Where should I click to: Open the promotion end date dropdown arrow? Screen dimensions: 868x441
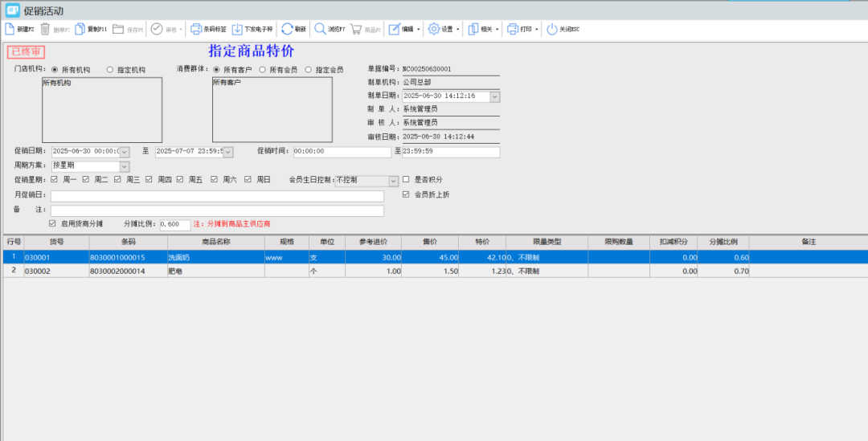coord(228,152)
